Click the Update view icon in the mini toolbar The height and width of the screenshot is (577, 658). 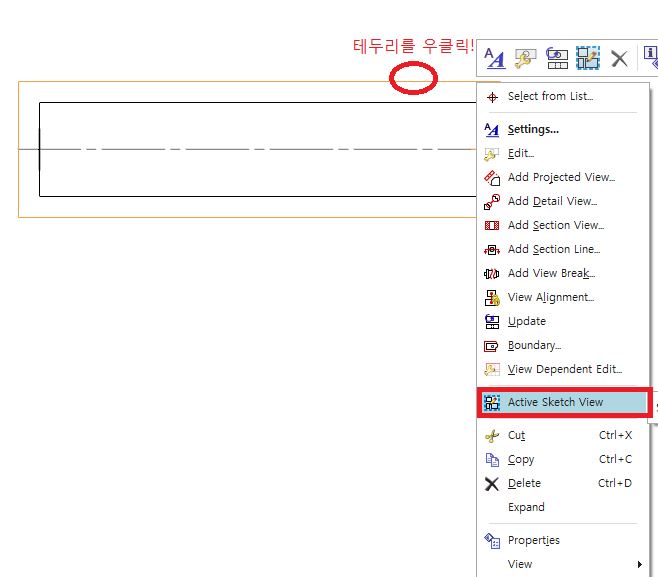coord(557,58)
